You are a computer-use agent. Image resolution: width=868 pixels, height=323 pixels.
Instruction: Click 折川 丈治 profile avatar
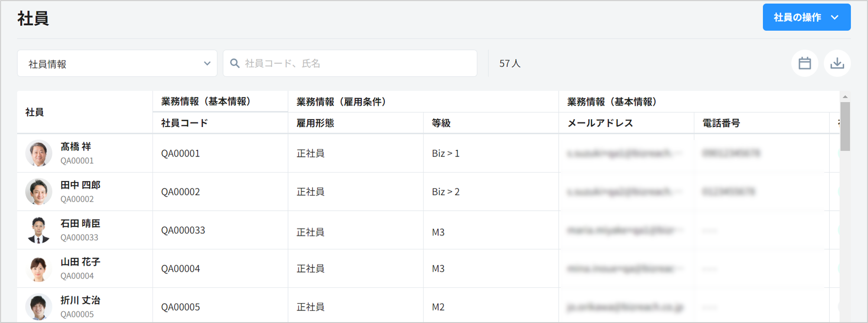pyautogui.click(x=39, y=307)
